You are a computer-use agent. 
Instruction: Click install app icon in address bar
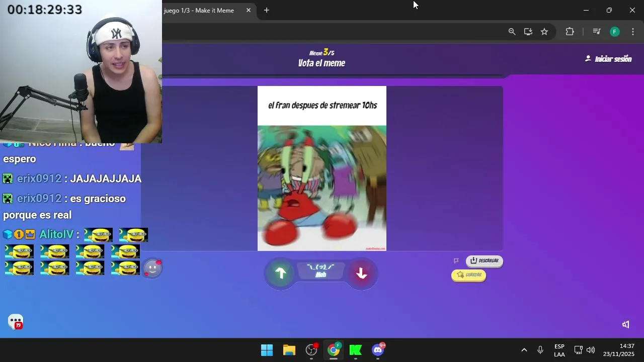pyautogui.click(x=528, y=32)
